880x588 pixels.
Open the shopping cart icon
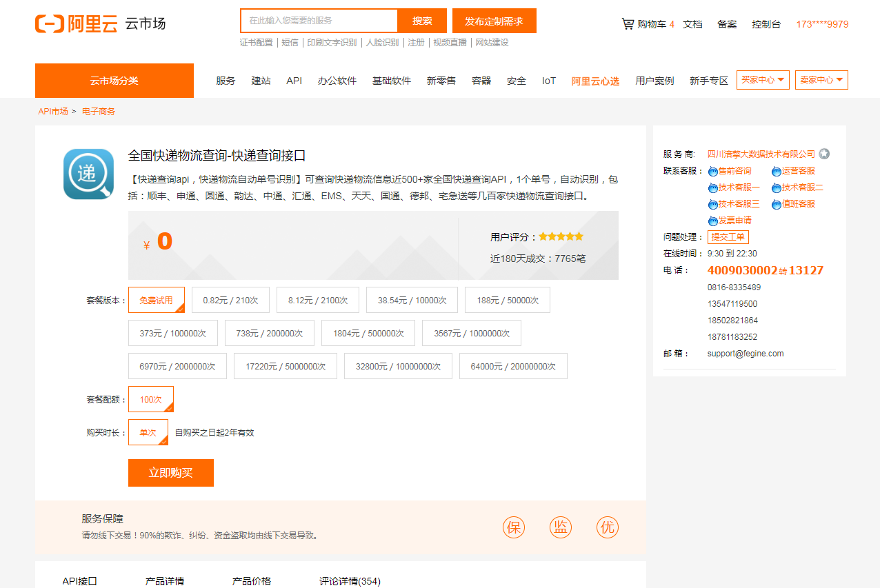(628, 24)
